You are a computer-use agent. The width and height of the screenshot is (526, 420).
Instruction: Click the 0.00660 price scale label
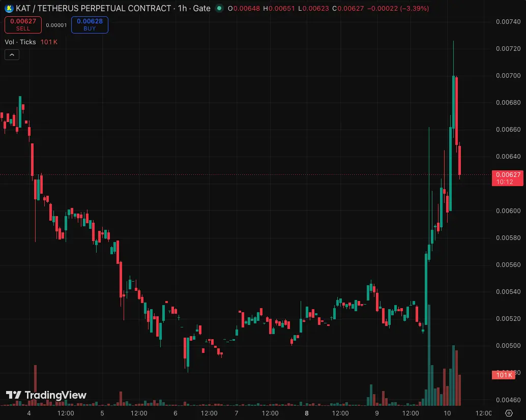[x=508, y=130]
